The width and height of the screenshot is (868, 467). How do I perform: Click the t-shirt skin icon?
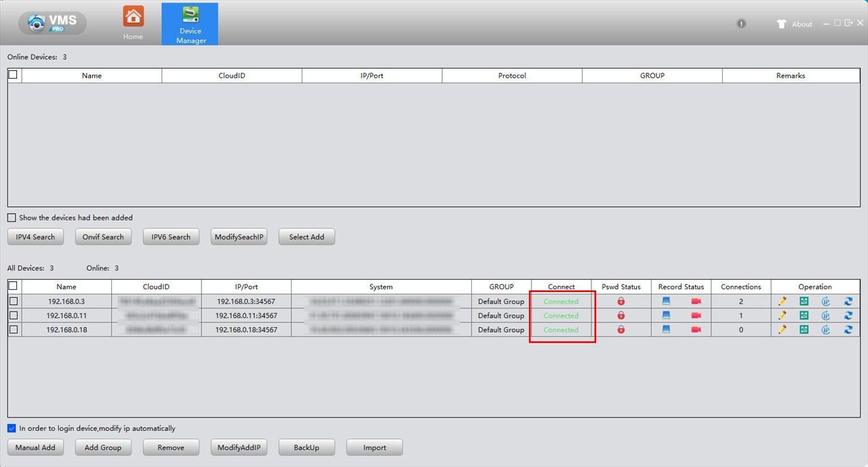(781, 24)
